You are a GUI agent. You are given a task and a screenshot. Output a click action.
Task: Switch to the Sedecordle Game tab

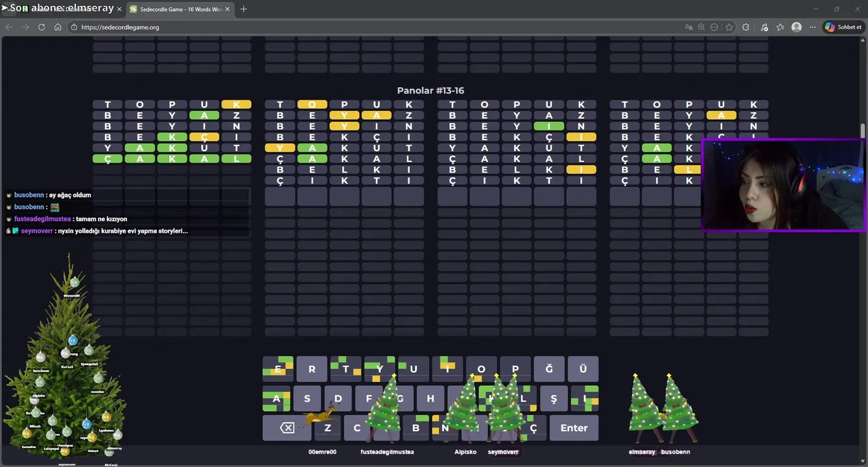[179, 9]
